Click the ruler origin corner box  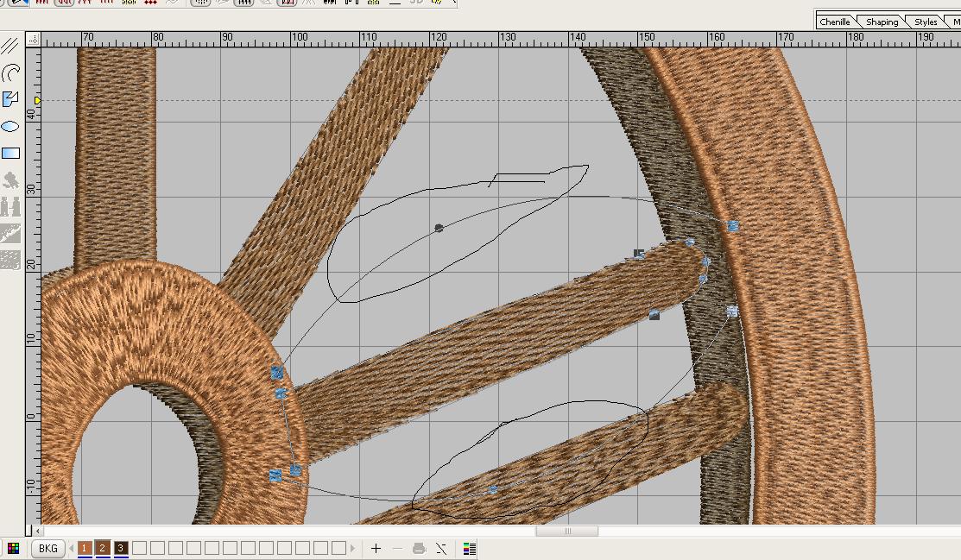coord(33,39)
